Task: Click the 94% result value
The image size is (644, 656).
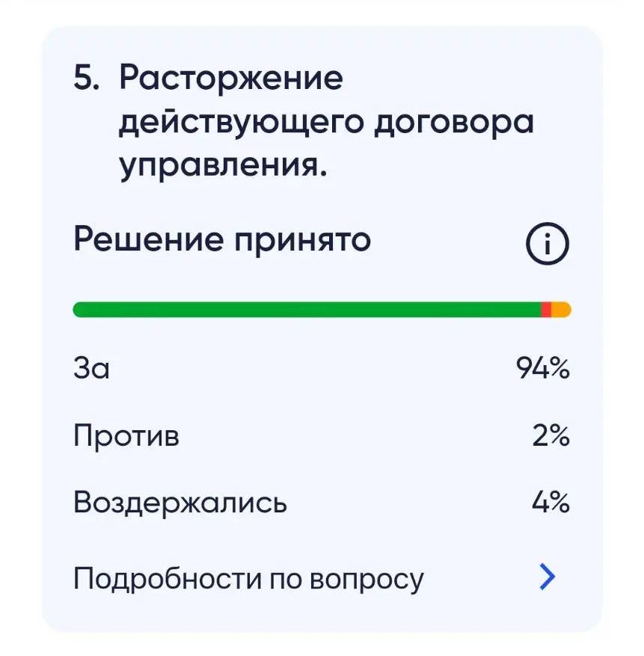Action: pyautogui.click(x=543, y=368)
